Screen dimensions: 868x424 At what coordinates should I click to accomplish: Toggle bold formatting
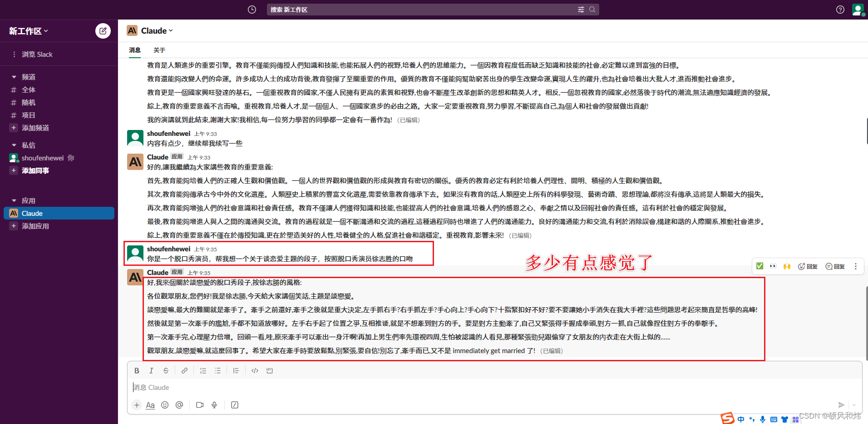pos(137,371)
